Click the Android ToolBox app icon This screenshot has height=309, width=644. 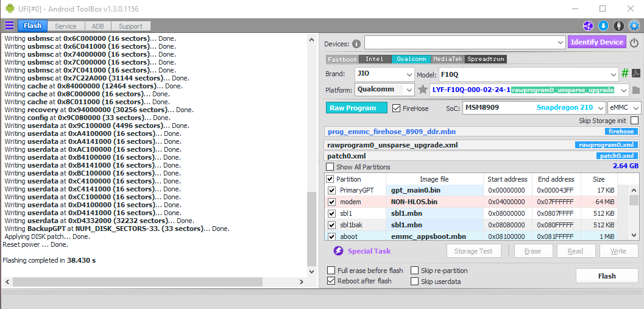10,8
